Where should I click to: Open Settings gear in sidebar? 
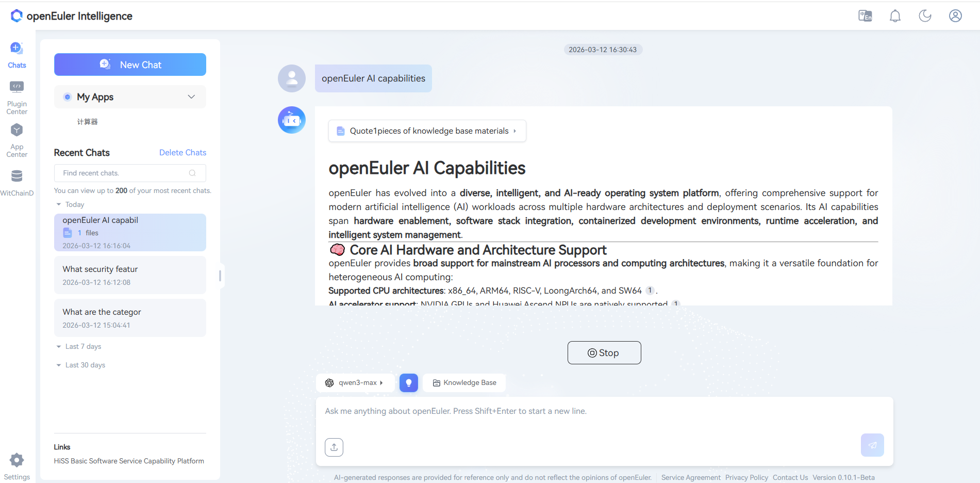click(17, 466)
